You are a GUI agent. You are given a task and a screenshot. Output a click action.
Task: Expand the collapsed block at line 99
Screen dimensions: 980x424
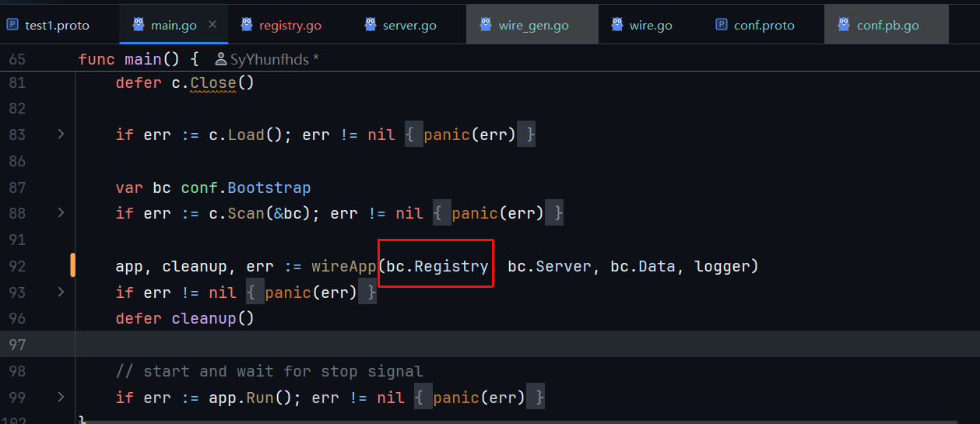(x=61, y=398)
